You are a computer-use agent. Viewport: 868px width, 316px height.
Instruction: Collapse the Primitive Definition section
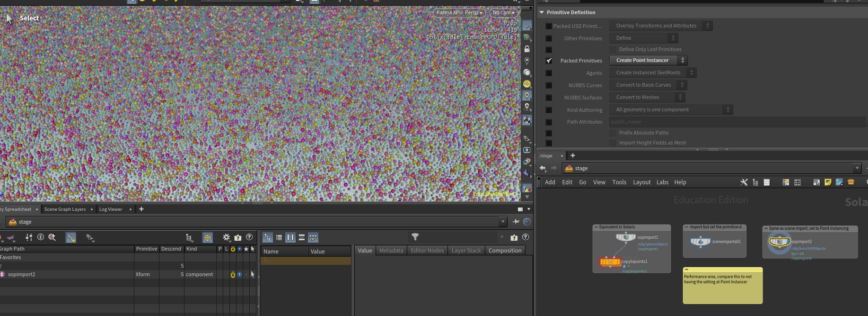542,12
